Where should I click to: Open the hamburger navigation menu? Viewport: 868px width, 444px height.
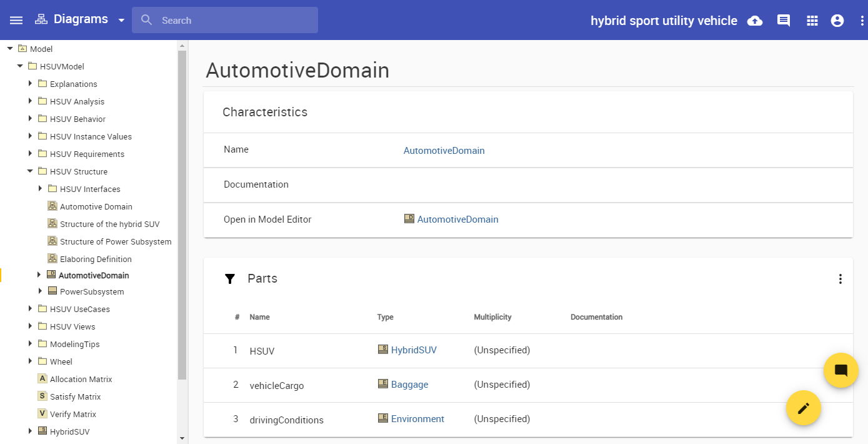click(x=16, y=20)
